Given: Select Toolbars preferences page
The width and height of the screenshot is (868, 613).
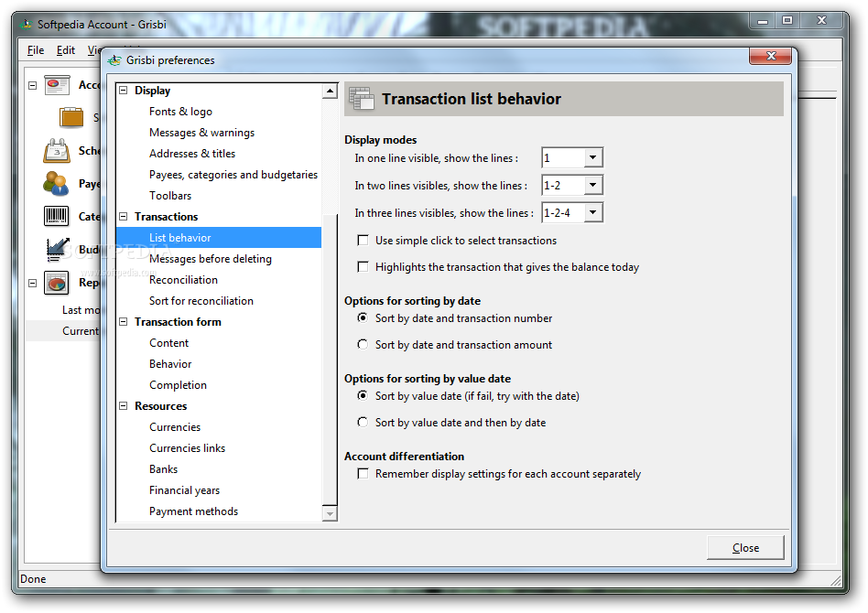Looking at the screenshot, I should click(170, 195).
